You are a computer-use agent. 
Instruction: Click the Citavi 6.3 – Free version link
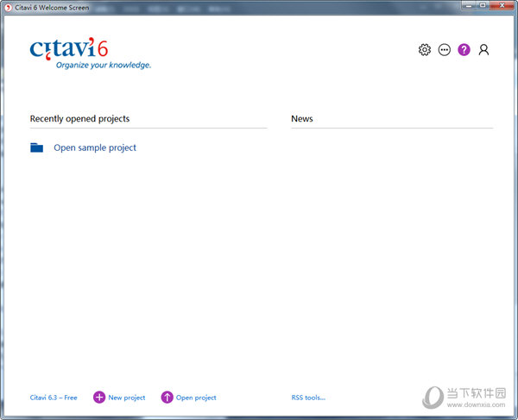(54, 398)
